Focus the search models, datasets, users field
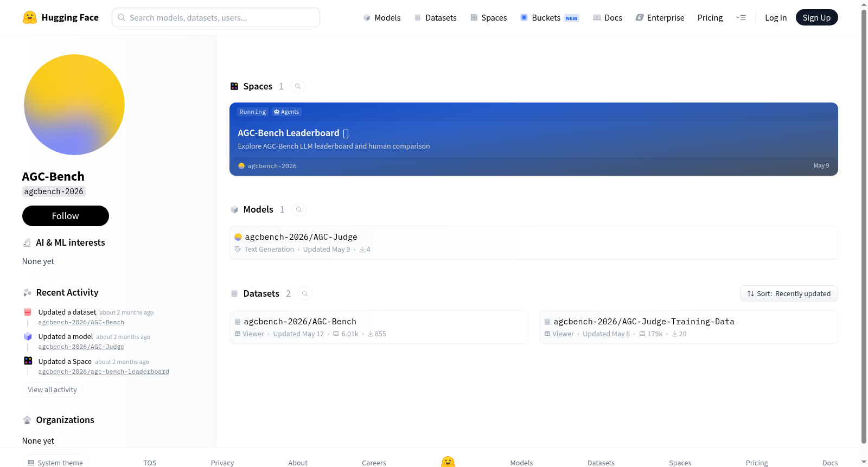The width and height of the screenshot is (868, 467). (216, 17)
